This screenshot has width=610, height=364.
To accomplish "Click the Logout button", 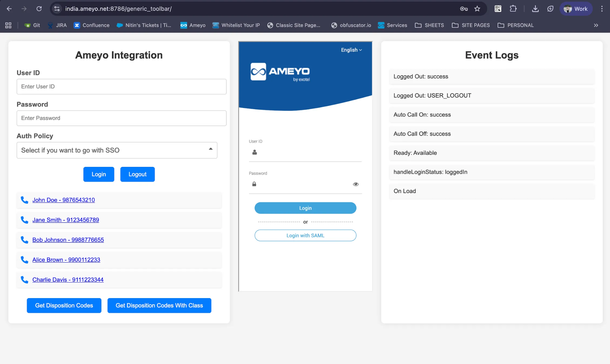I will coord(137,174).
